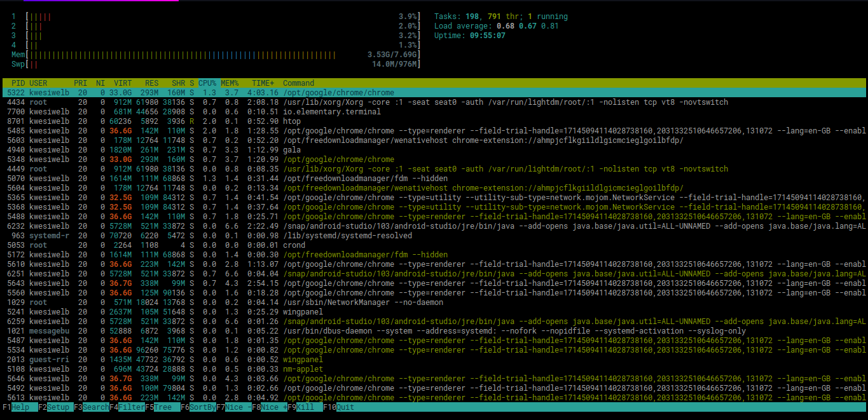
Task: Click F7 Nice - to lower niceness
Action: tap(233, 407)
